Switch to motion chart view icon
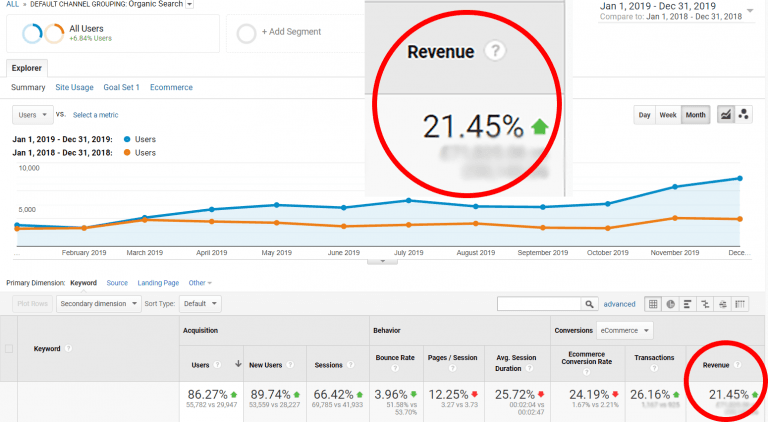Image resolution: width=768 pixels, height=422 pixels. [x=743, y=115]
